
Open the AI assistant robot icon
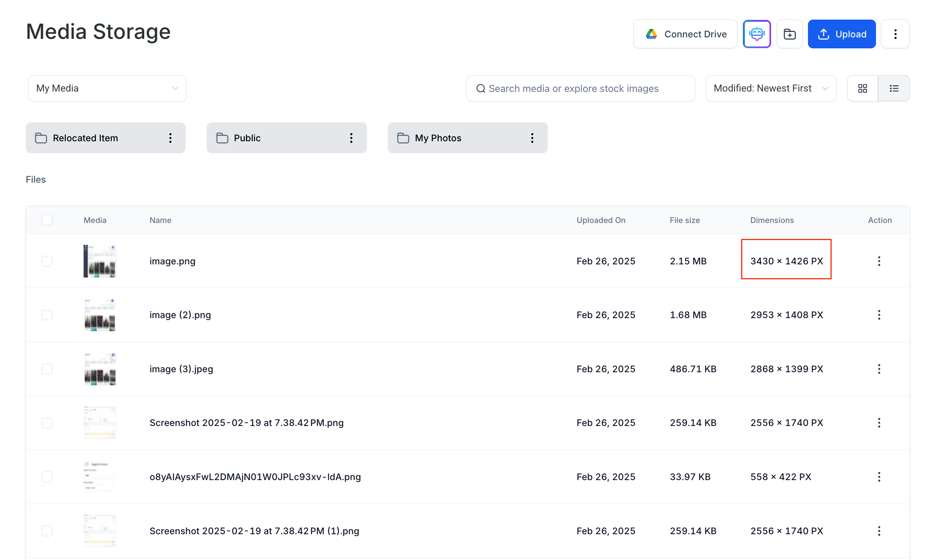756,34
